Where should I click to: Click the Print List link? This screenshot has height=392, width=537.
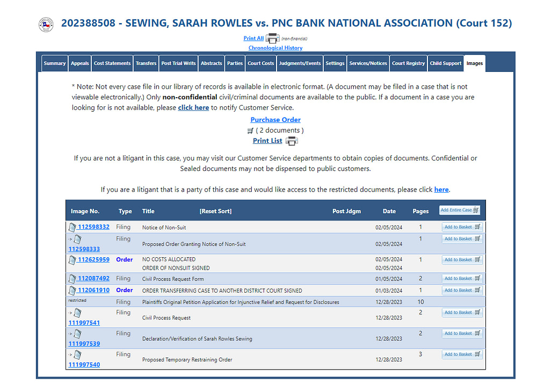click(267, 141)
